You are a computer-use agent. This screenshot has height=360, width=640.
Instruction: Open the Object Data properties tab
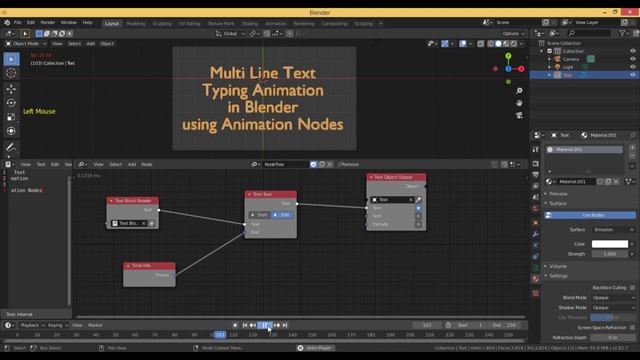pos(536,268)
